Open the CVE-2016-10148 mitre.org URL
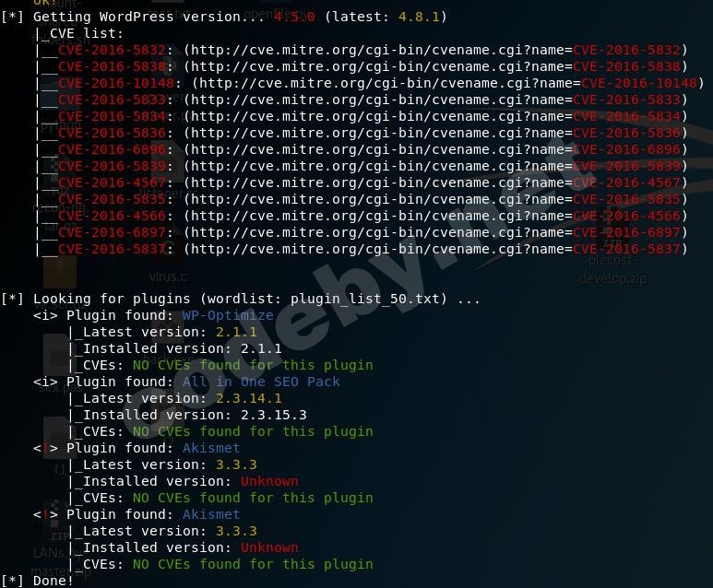 pyautogui.click(x=448, y=83)
